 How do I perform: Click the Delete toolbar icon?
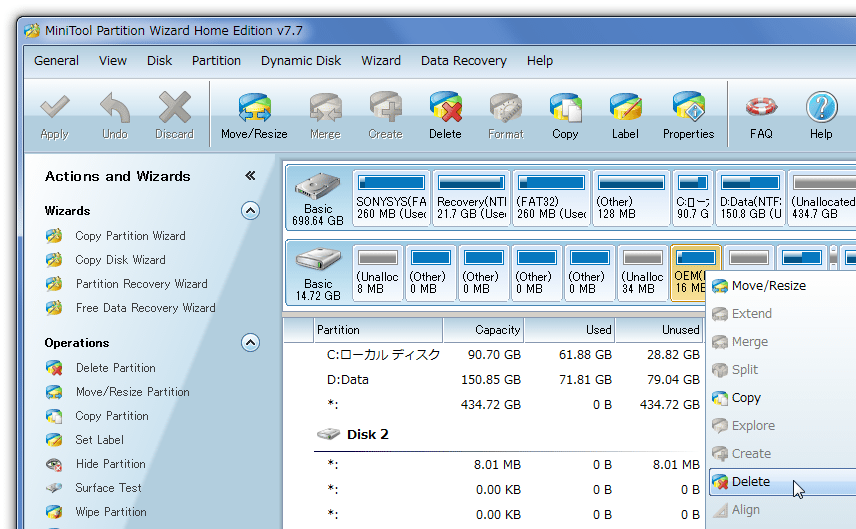445,107
